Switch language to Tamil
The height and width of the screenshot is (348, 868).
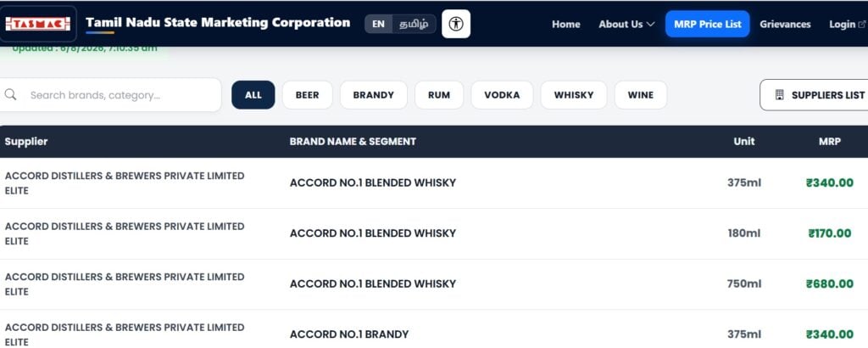tap(414, 24)
